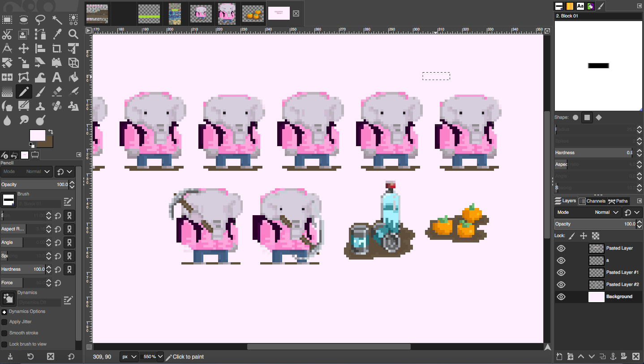Screen dimensions: 644x364
Task: Switch to the Layers tab
Action: (x=566, y=201)
